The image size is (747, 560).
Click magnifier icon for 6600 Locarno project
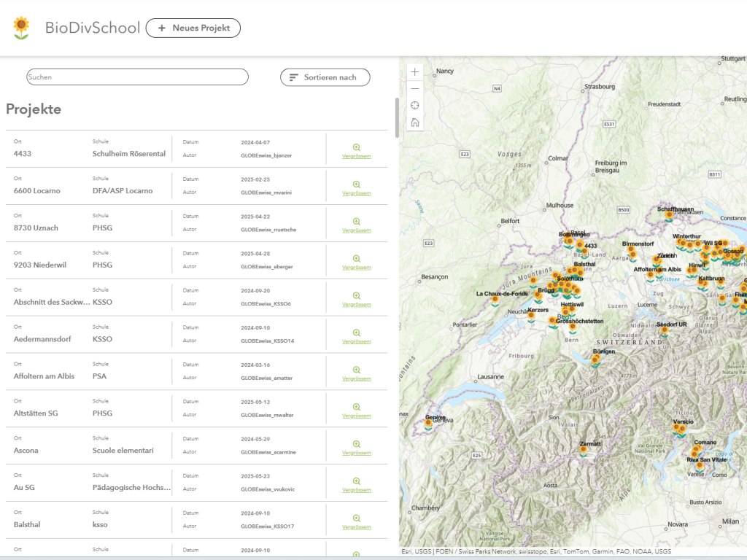pos(357,184)
